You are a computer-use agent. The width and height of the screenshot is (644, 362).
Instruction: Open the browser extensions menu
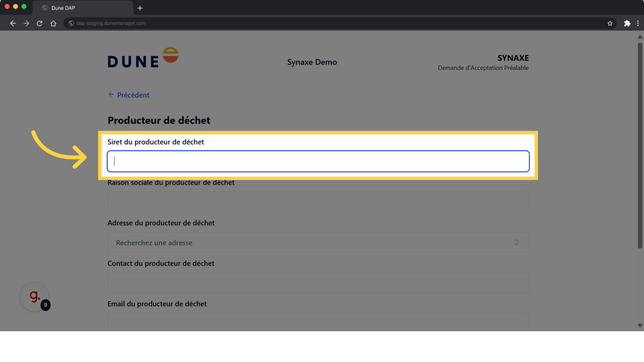tap(627, 23)
